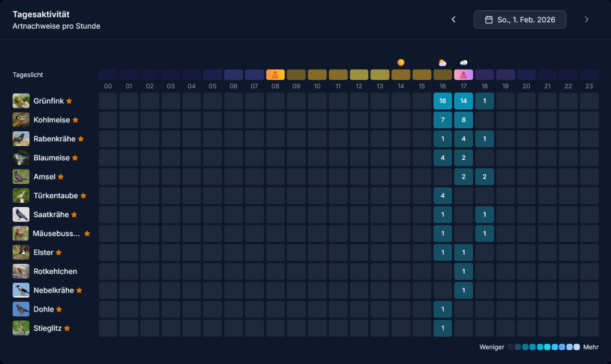This screenshot has height=364, width=611.
Task: Click the Kohlmeise cell showing 8 detections
Action: [x=464, y=120]
